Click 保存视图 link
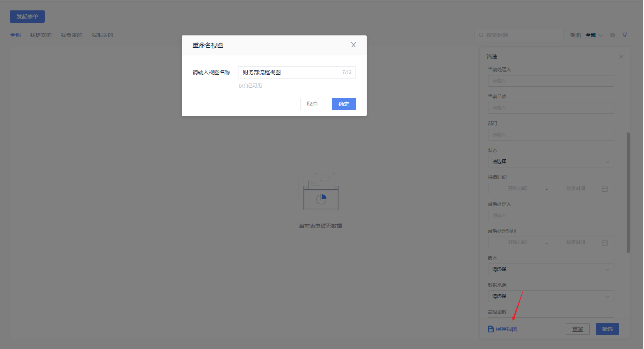The height and width of the screenshot is (349, 644). 503,329
